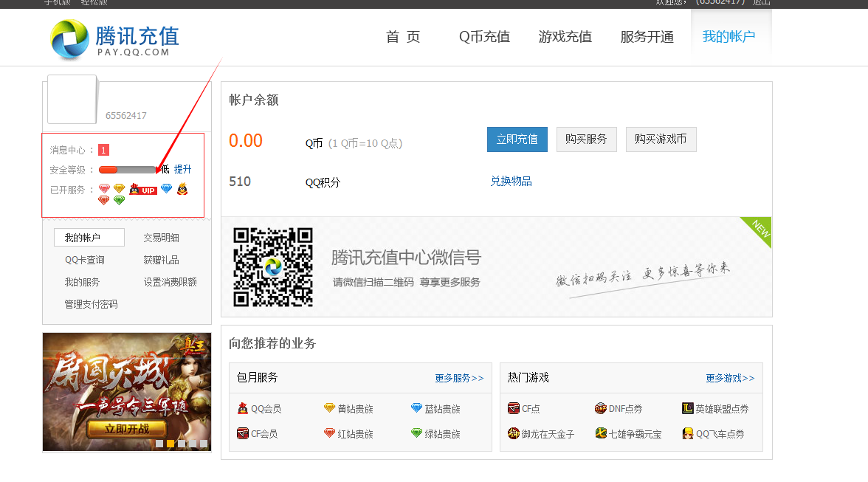The width and height of the screenshot is (868, 482).
Task: Click the 黄钻贵族 yellow diamond icon
Action: [329, 408]
